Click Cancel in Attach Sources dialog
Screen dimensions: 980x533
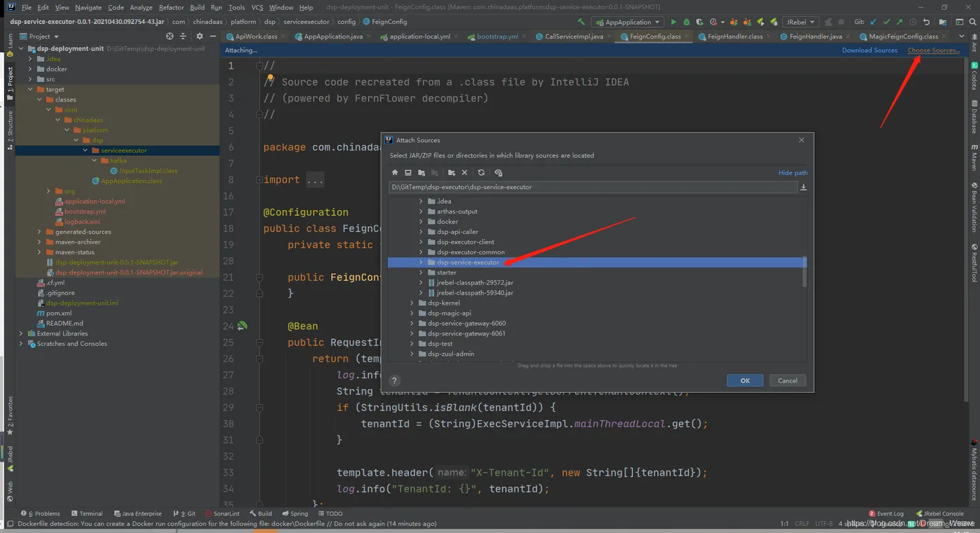coord(787,380)
